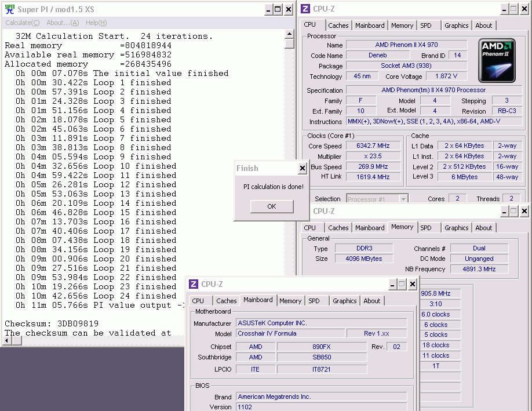Click the NB Frequency value 4891.3 MHz
532x411 pixels.
(479, 269)
